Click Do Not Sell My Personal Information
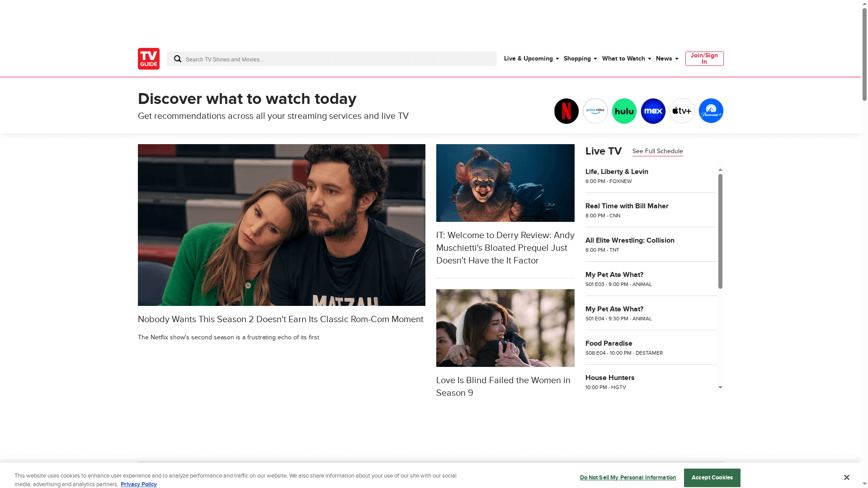Screen dimensions: 868x488 tap(627, 478)
